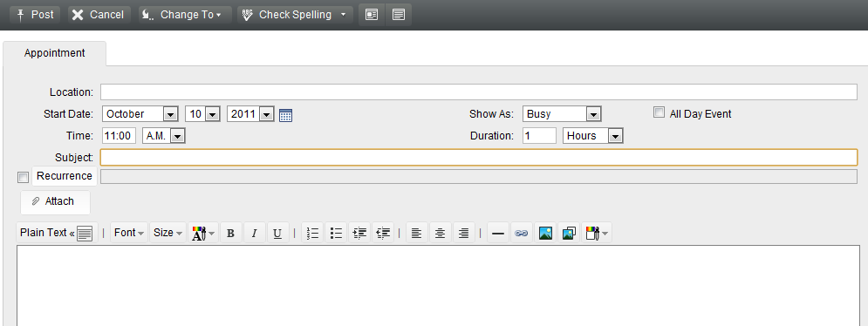Align text right
The image size is (868, 326).
pos(464,234)
